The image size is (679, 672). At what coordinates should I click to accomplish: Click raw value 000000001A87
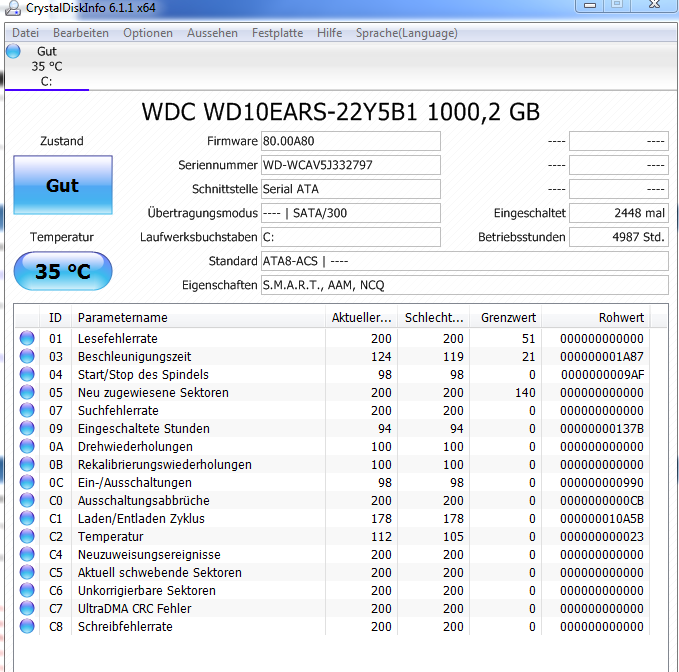coord(601,356)
